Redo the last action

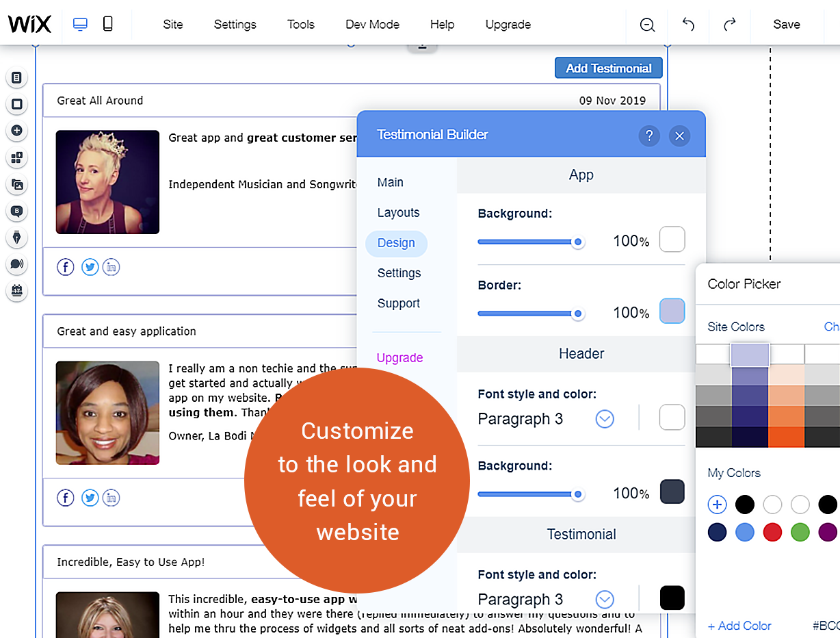click(x=730, y=25)
